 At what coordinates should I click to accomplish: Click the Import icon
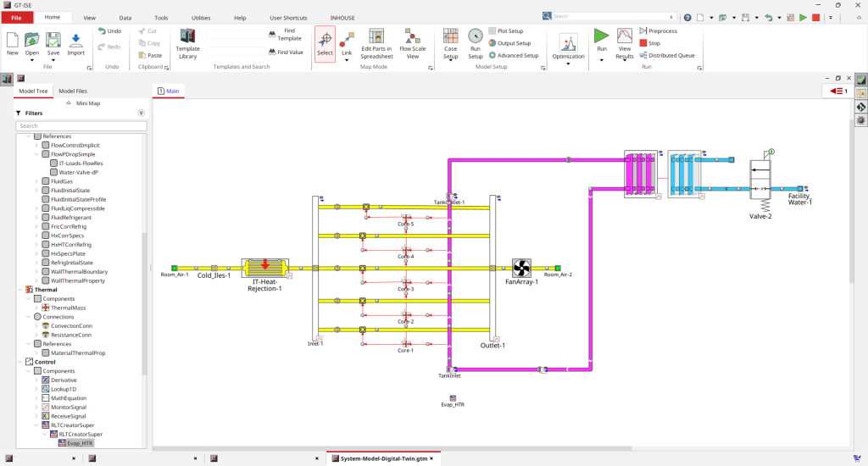[x=75, y=42]
